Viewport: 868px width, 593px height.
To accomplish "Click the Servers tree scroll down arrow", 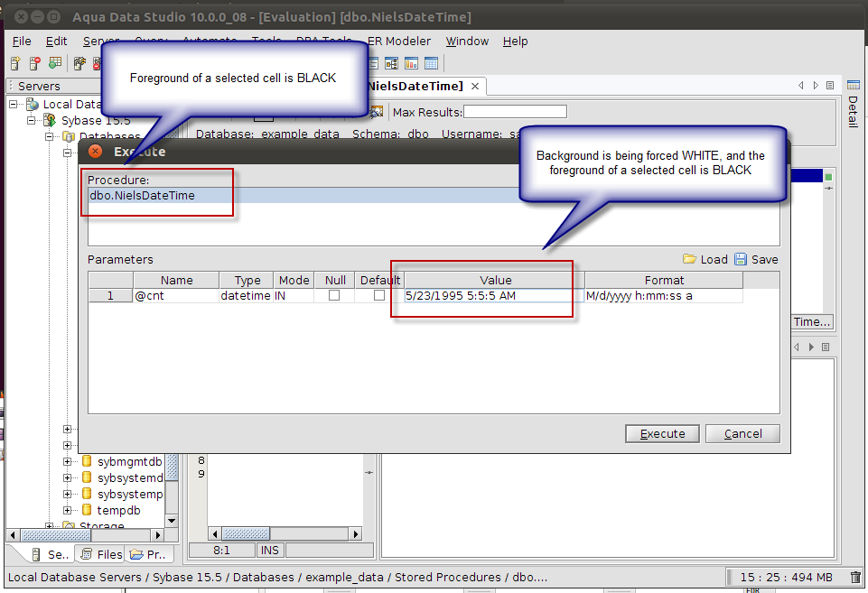I will tap(172, 521).
